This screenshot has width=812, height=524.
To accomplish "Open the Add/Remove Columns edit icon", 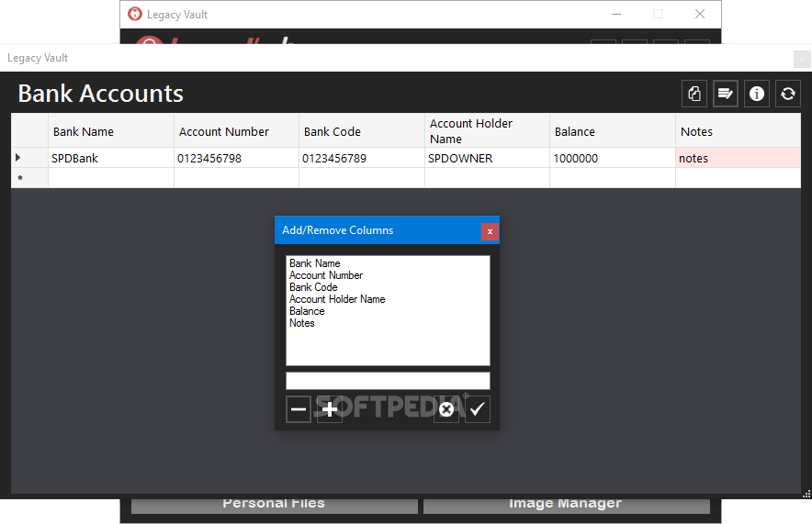I will pyautogui.click(x=725, y=94).
